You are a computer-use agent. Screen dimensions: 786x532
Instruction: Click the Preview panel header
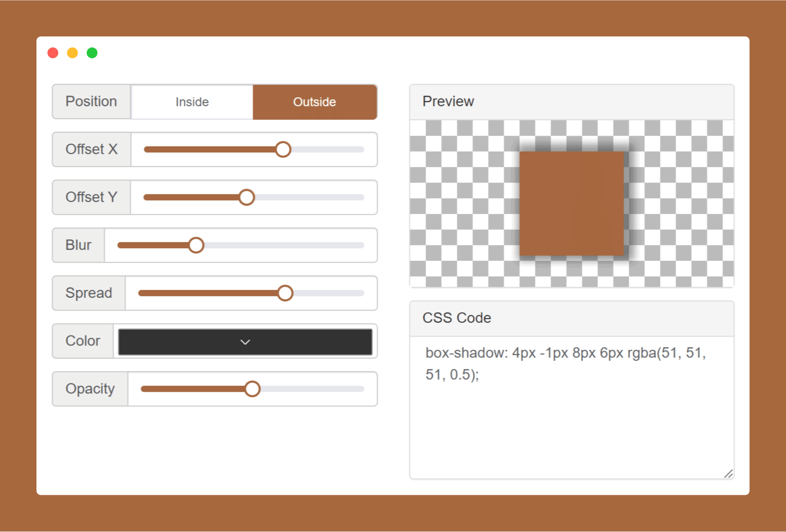coord(572,102)
